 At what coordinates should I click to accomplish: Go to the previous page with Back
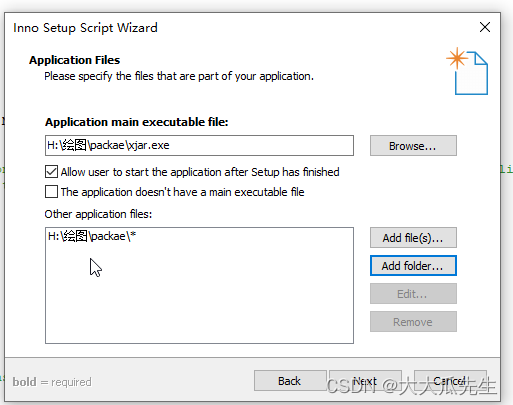pos(290,381)
